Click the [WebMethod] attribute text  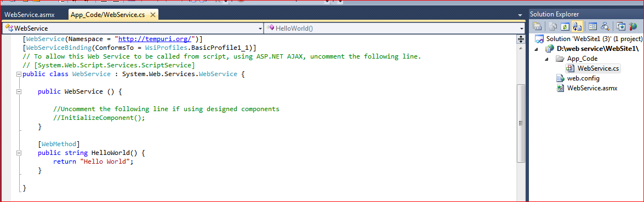click(58, 144)
